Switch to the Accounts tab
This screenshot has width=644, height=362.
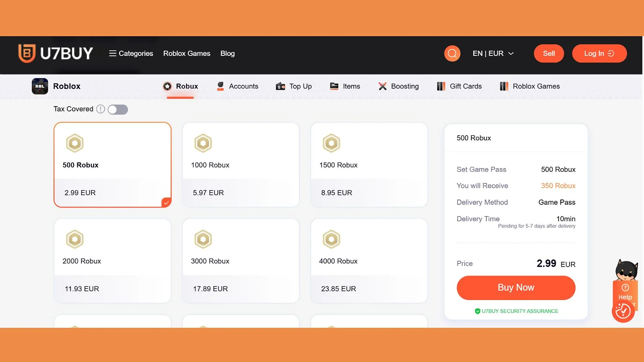point(237,86)
